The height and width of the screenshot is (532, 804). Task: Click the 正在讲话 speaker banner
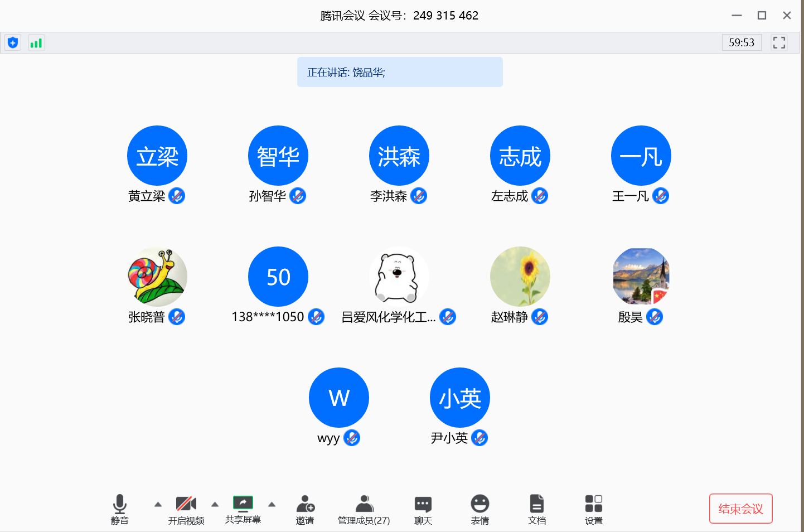pos(400,72)
